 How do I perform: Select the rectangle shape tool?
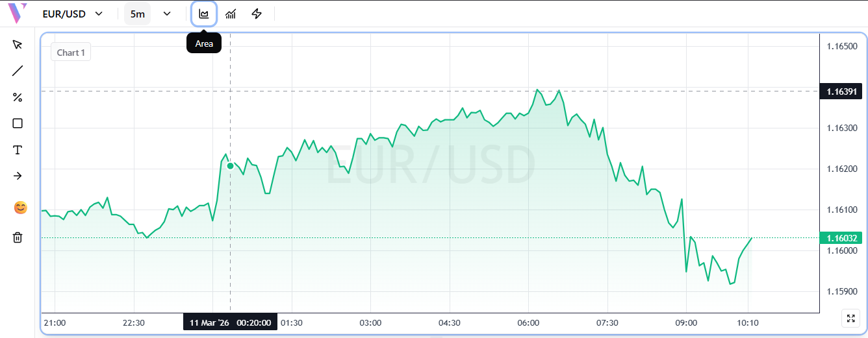(18, 123)
